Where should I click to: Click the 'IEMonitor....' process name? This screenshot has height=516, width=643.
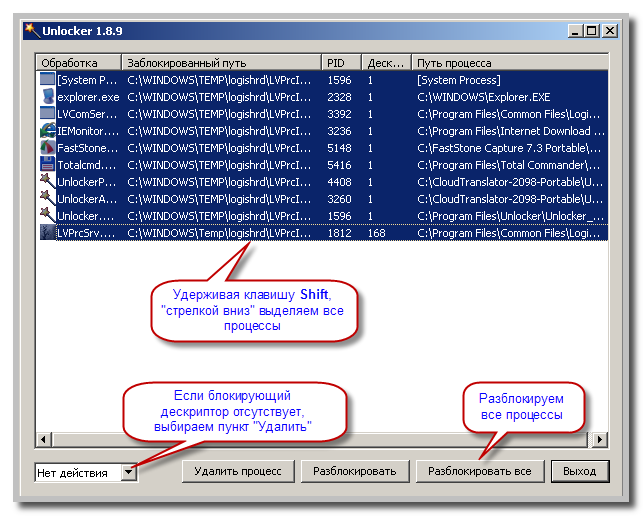point(88,131)
